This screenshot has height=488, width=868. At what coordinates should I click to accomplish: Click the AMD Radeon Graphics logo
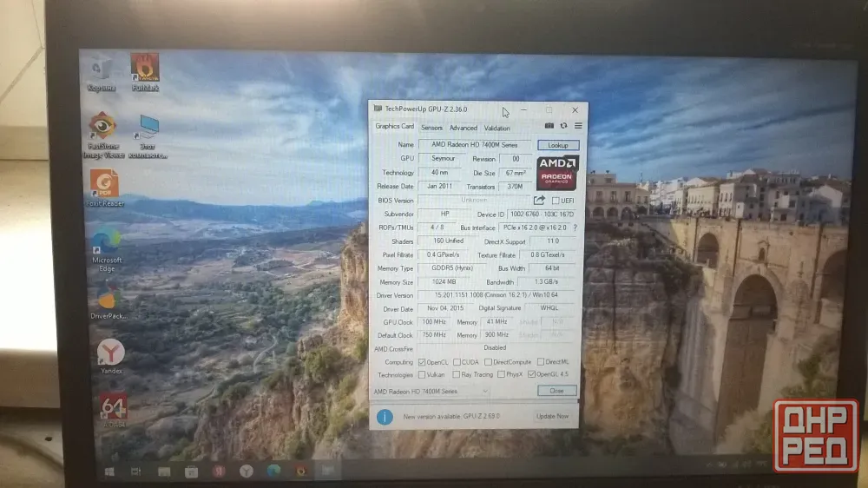(557, 173)
